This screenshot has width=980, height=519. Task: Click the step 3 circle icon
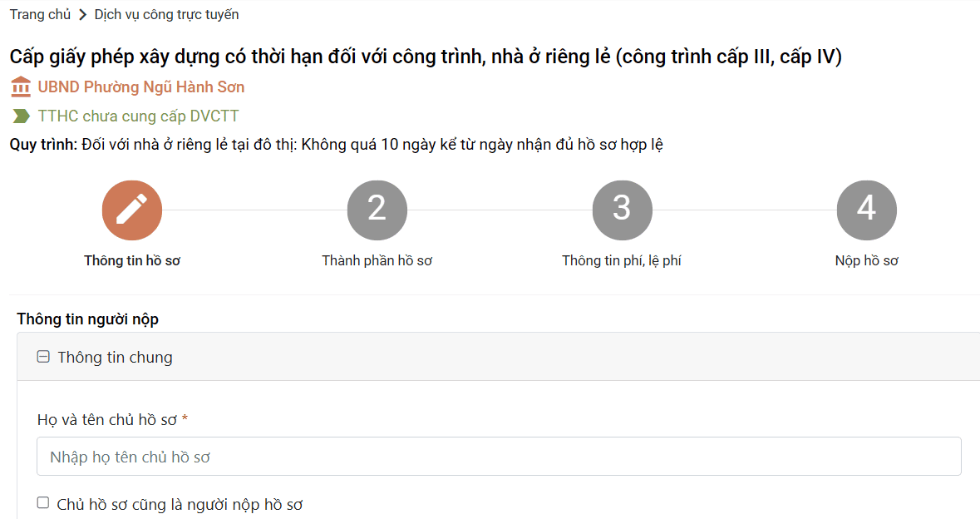click(x=622, y=210)
